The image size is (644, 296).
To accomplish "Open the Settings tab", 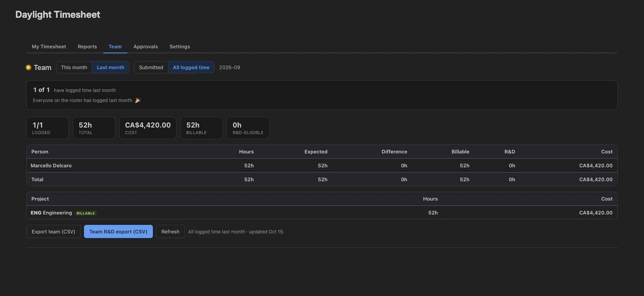I will click(x=180, y=46).
